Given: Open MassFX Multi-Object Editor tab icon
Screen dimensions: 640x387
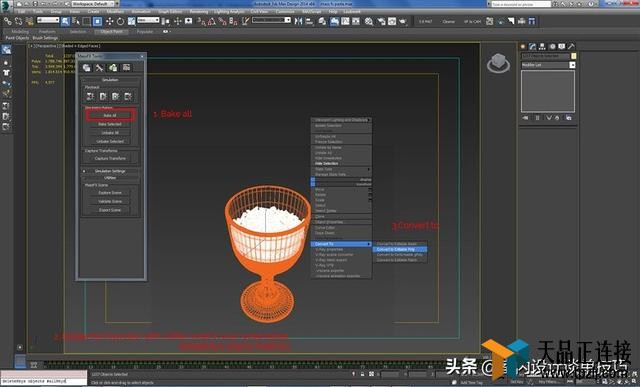Looking at the screenshot, I should pos(113,68).
